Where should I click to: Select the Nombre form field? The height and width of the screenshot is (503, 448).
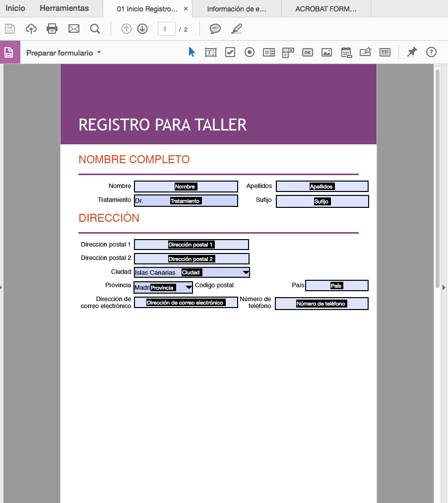tap(186, 187)
